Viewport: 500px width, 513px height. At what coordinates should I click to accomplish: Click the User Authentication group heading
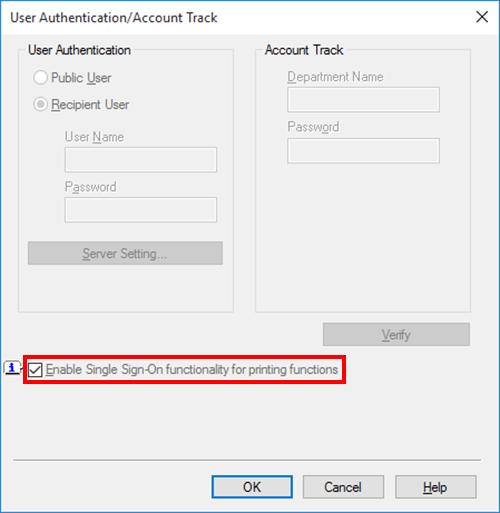click(79, 50)
